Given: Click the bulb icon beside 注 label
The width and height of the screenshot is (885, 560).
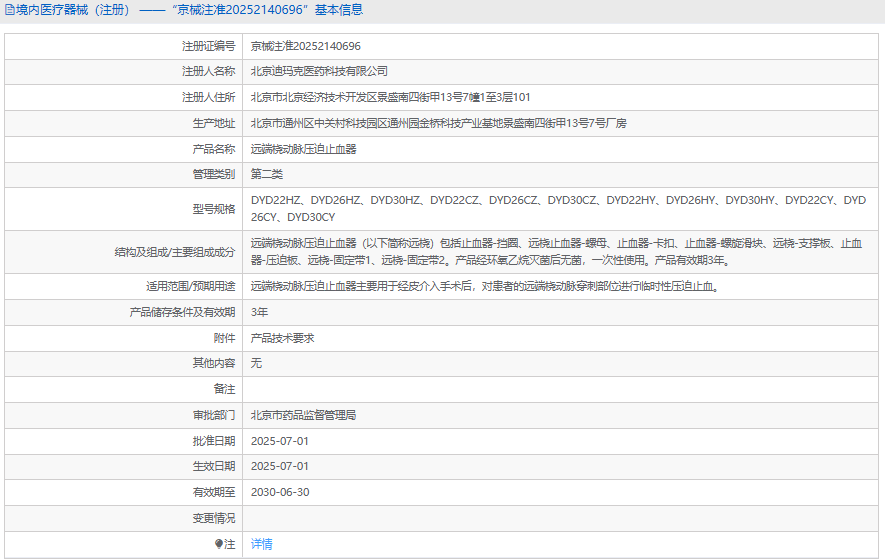Looking at the screenshot, I should point(218,544).
